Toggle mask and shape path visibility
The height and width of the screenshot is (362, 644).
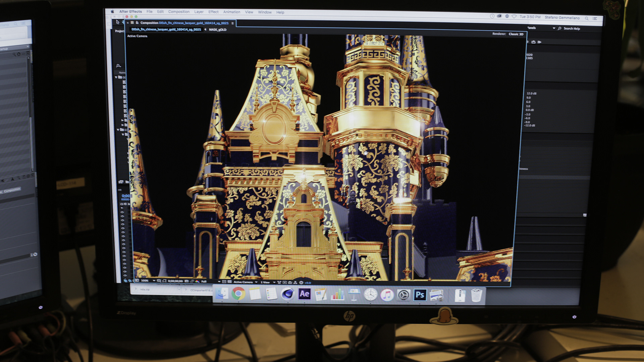click(x=164, y=281)
